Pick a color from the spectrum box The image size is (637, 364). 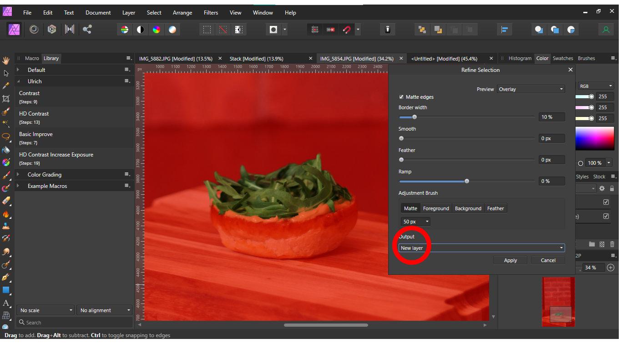pos(595,138)
